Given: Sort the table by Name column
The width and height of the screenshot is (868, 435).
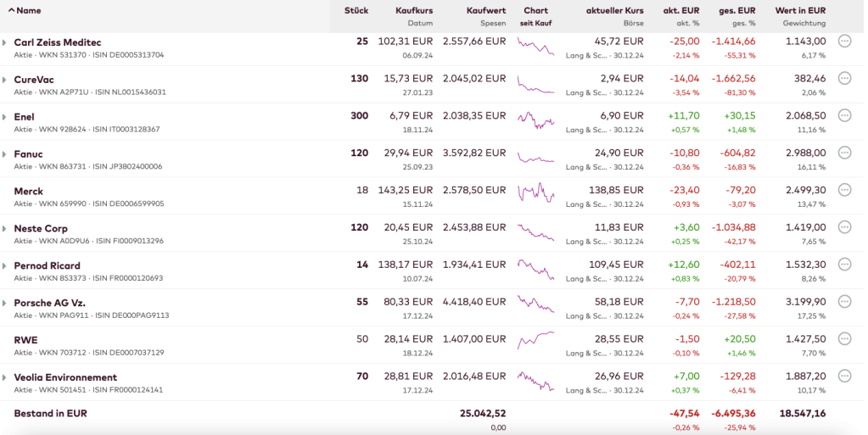Looking at the screenshot, I should click(28, 10).
